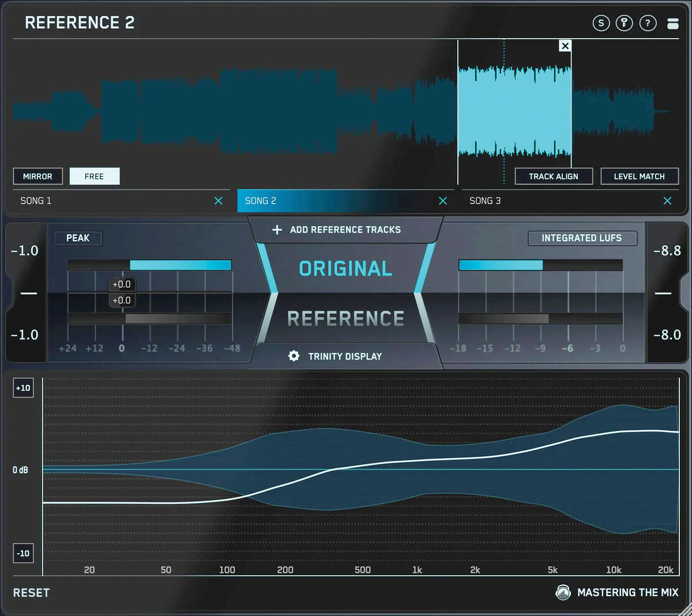Open the Peak meter type dropdown
The width and height of the screenshot is (692, 616).
pos(78,238)
